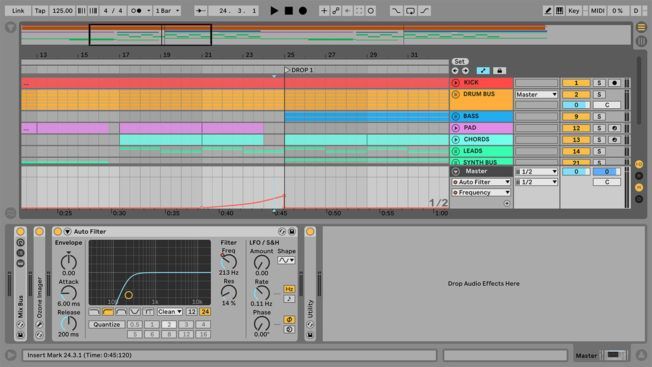Screen dimensions: 652x367
Task: Activate Punch-Out switch
Action: pyautogui.click(x=424, y=11)
